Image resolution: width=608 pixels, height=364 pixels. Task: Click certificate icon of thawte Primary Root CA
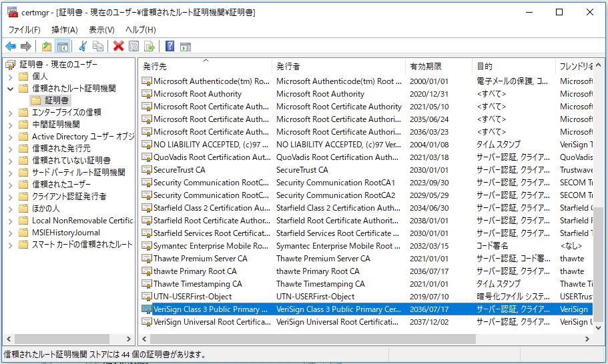pos(147,271)
